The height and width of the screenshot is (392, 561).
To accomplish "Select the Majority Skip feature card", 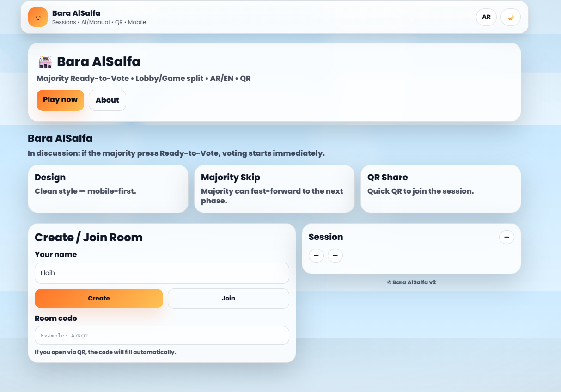I will (x=274, y=189).
